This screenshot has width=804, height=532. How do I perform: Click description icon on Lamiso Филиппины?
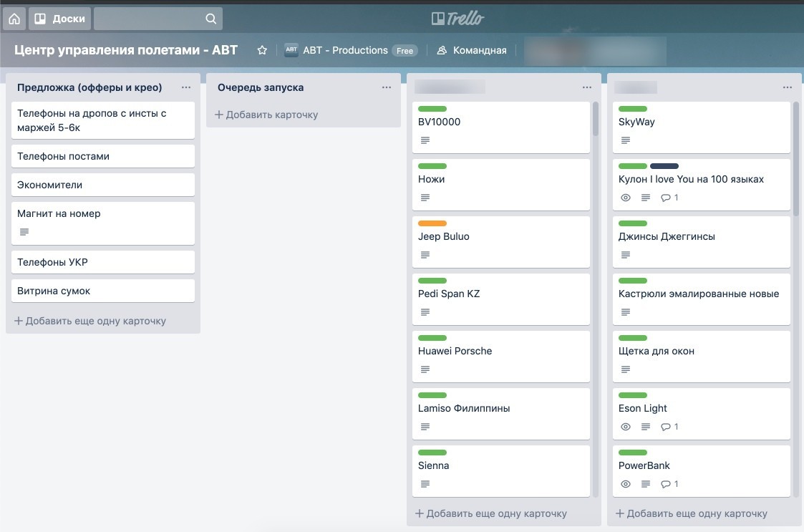[x=425, y=427]
